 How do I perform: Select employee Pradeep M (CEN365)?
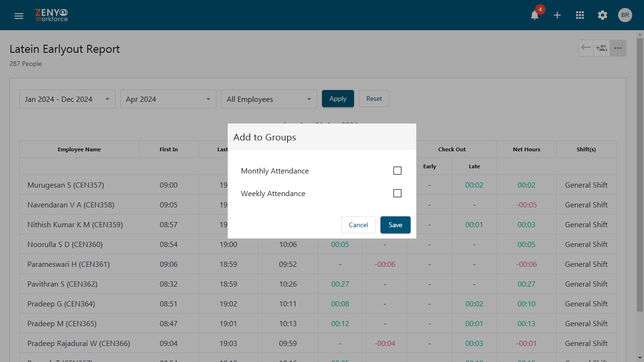pos(62,323)
